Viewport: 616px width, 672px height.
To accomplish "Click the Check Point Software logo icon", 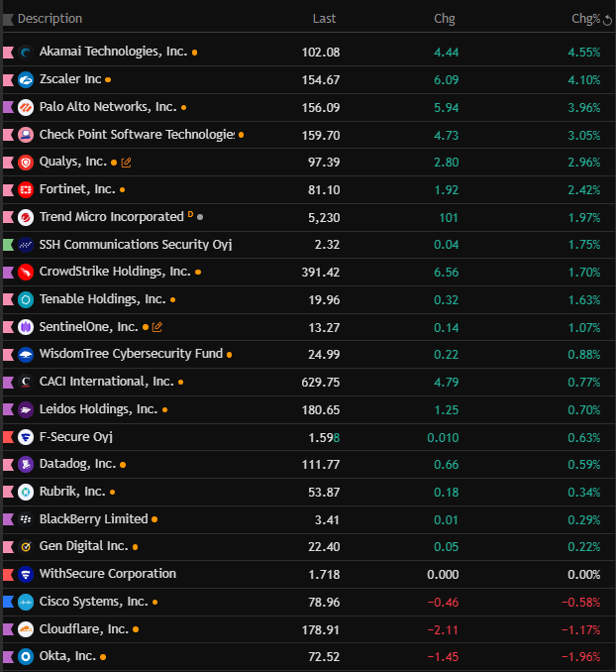I will pyautogui.click(x=26, y=135).
